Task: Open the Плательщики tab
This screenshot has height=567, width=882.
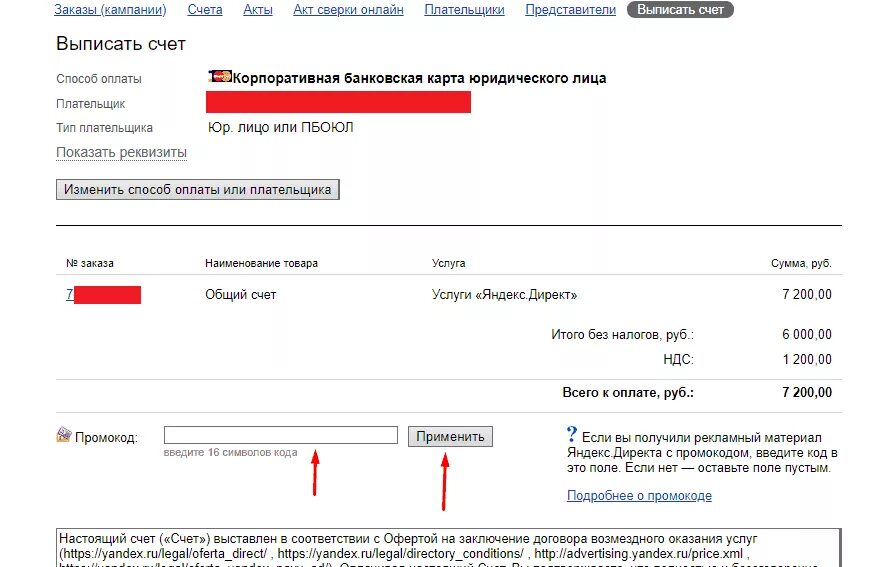Action: point(464,10)
